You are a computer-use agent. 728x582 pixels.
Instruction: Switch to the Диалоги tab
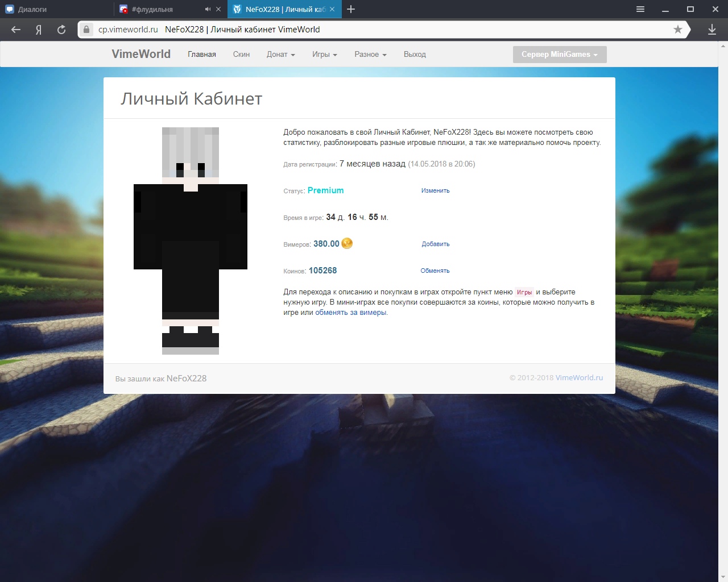tap(57, 9)
